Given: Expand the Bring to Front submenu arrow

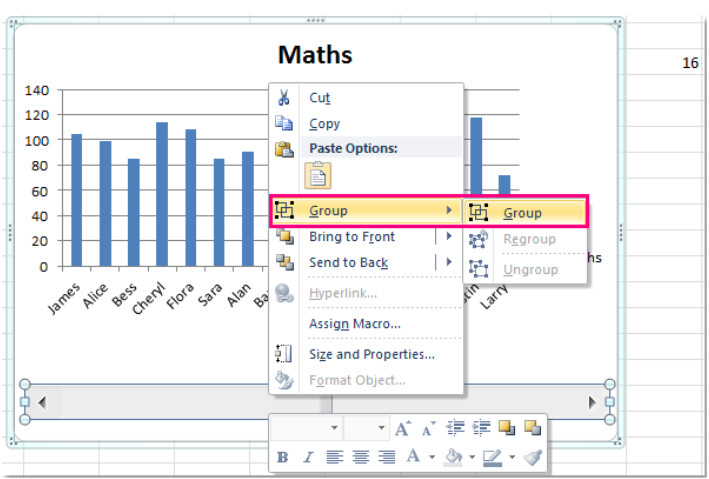Looking at the screenshot, I should (449, 236).
